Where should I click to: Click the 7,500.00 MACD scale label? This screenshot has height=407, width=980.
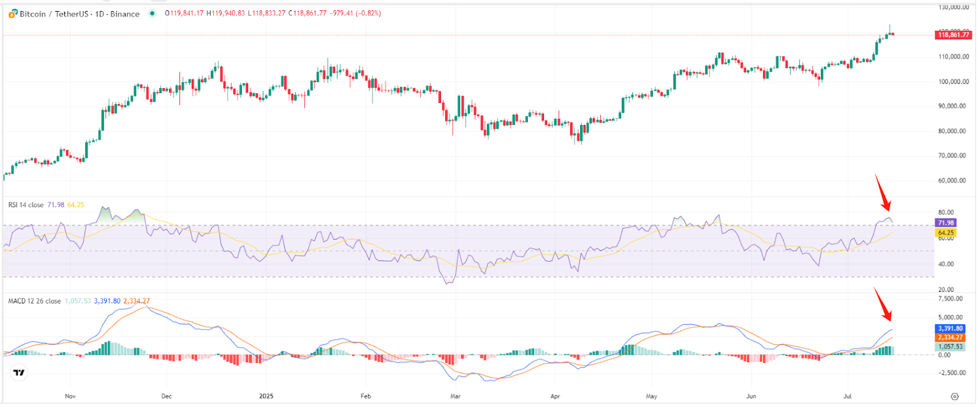951,299
